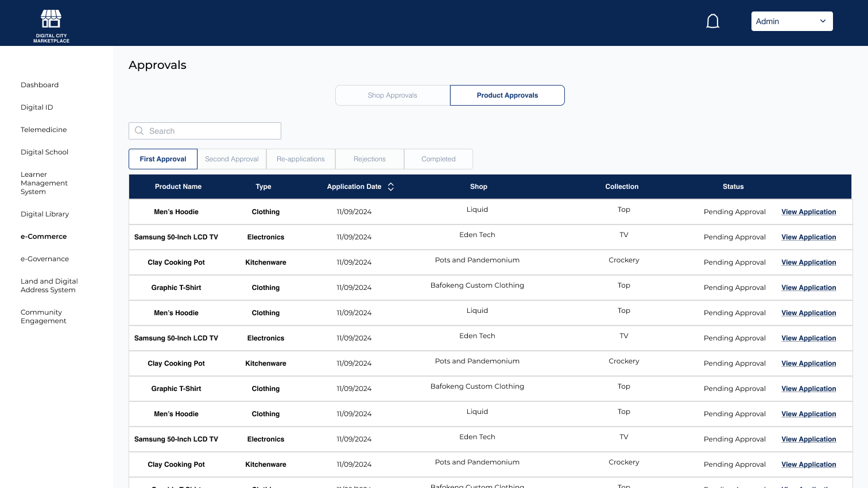868x488 pixels.
Task: Show the Re-applications tab
Action: [301, 159]
